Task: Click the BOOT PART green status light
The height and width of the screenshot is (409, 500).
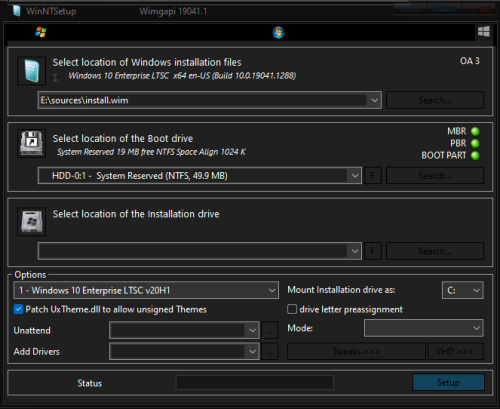Action: tap(475, 155)
